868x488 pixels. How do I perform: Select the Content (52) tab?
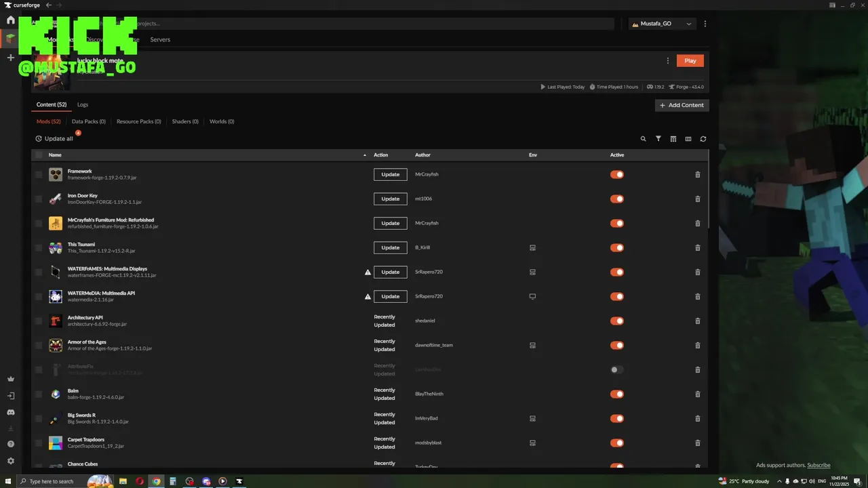tap(52, 105)
